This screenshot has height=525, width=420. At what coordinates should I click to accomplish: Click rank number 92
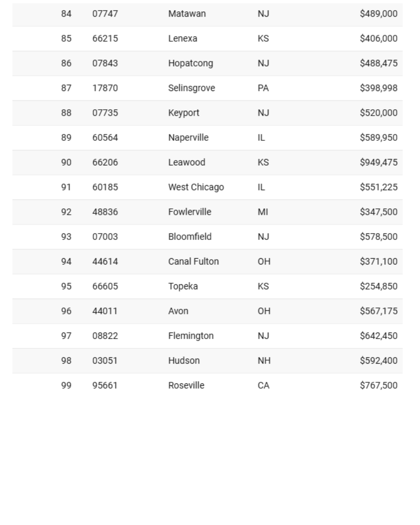click(66, 212)
